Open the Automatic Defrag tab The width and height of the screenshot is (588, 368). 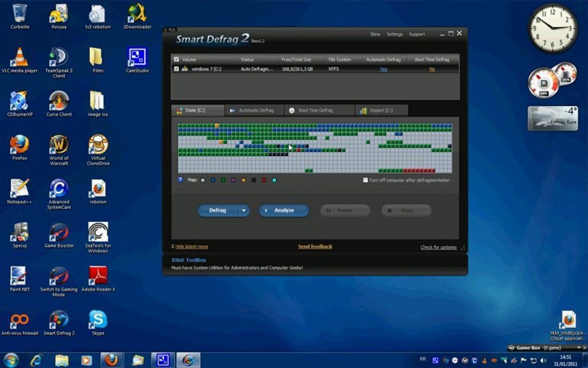pos(255,110)
